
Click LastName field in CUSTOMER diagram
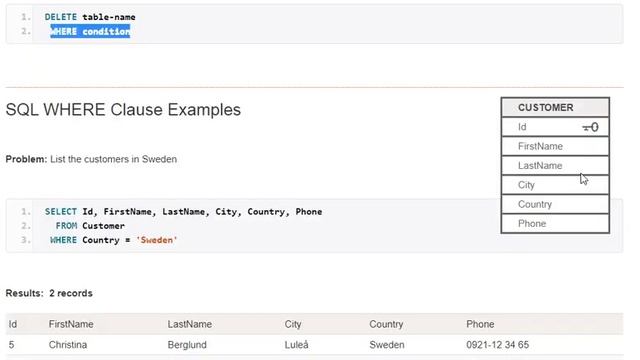555,165
